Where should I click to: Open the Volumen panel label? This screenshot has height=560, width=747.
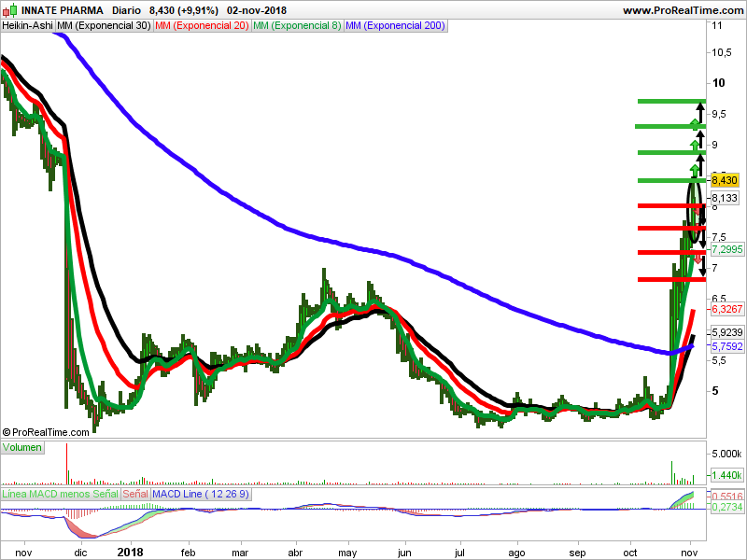(x=21, y=448)
